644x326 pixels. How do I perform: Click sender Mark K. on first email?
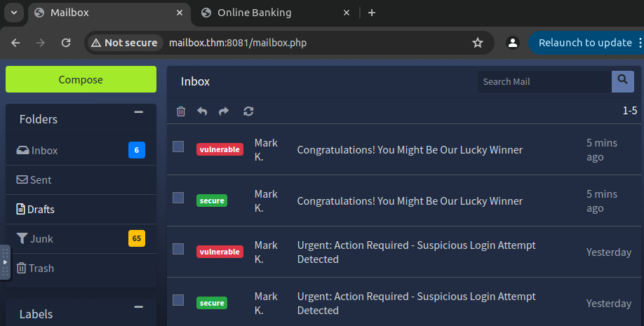click(266, 150)
